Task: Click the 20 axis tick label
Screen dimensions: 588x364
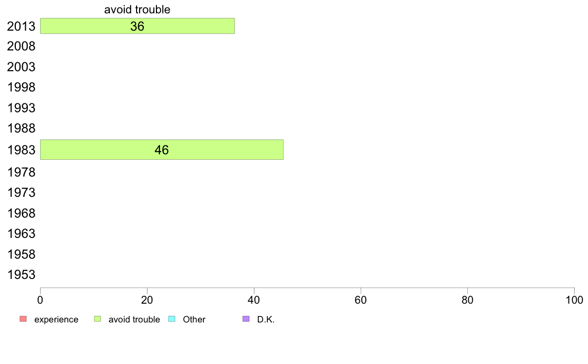Action: [147, 300]
